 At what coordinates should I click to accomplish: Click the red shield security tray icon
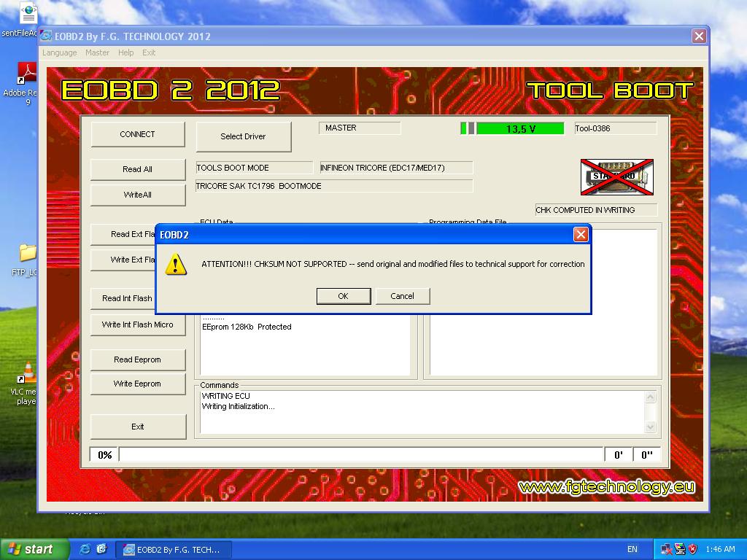(x=693, y=549)
